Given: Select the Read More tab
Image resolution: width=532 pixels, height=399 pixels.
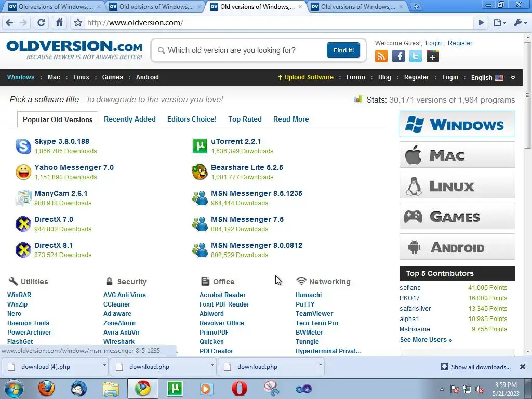Looking at the screenshot, I should click(291, 119).
